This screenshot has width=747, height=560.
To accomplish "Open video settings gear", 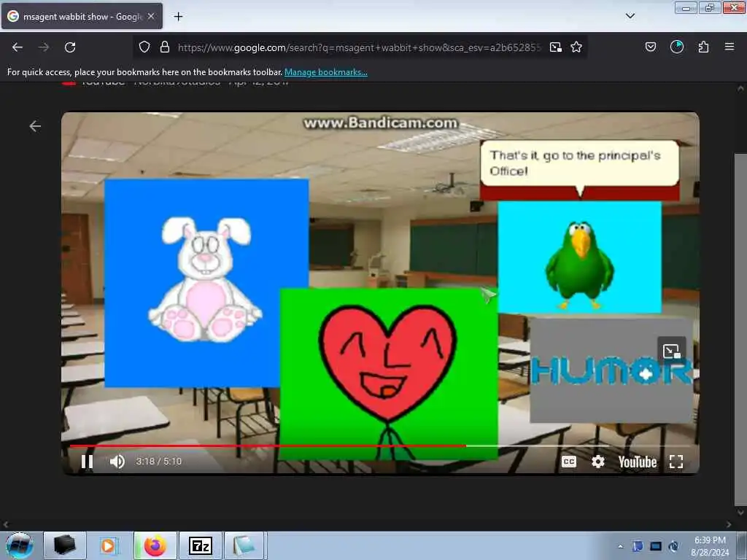I will (x=598, y=462).
